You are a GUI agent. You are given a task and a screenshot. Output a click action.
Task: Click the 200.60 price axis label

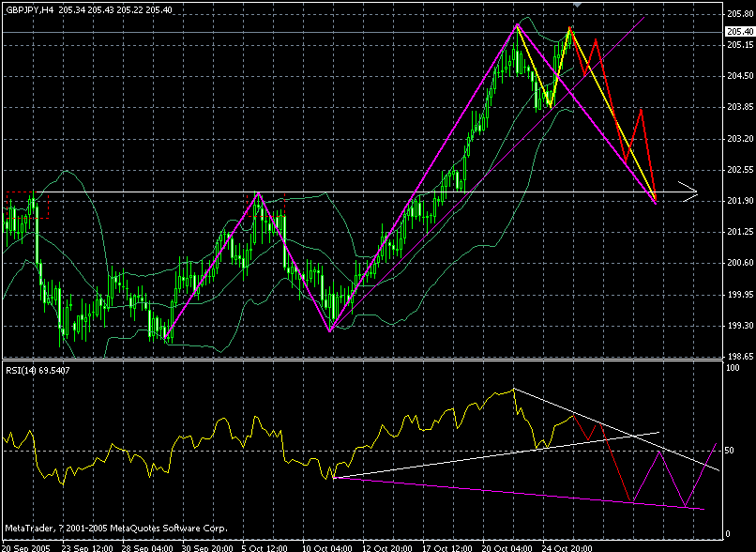pos(740,263)
